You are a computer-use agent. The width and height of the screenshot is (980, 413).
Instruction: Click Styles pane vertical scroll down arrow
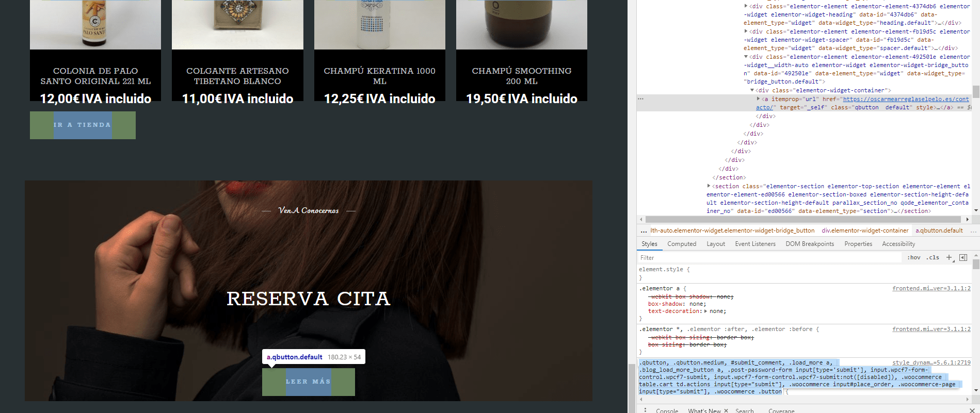tap(976, 390)
